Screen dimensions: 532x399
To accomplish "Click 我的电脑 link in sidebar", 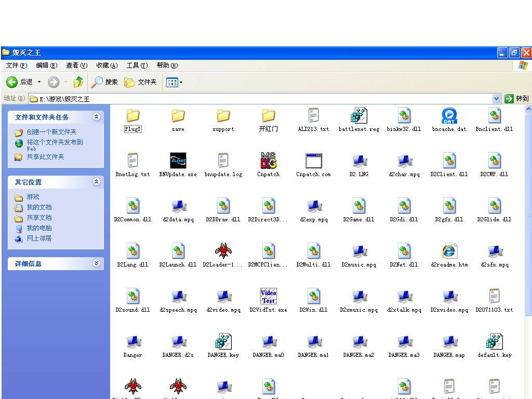I will pos(39,228).
